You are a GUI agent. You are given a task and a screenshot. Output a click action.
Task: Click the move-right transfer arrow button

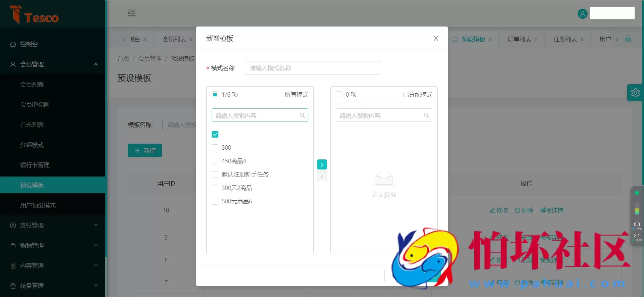[322, 164]
